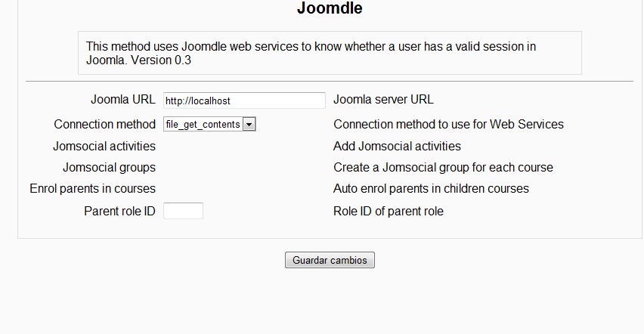Image resolution: width=644 pixels, height=334 pixels.
Task: Click the 'Role ID of parent role' text
Action: 389,212
